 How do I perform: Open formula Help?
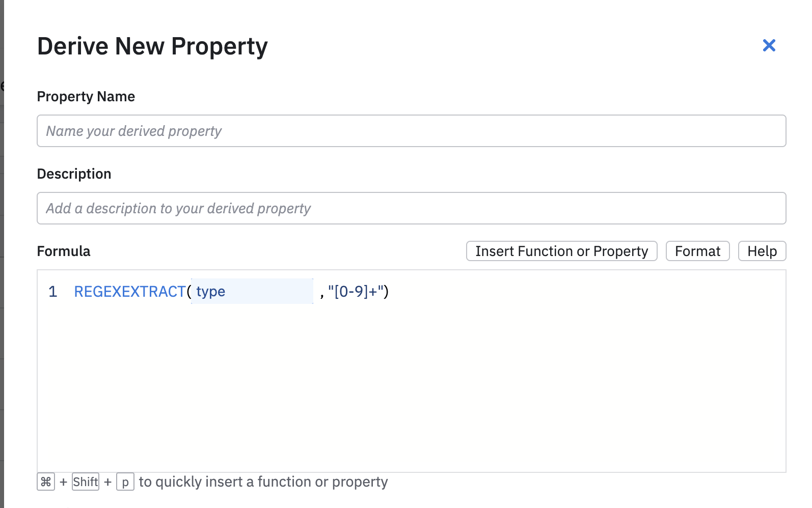(x=762, y=251)
